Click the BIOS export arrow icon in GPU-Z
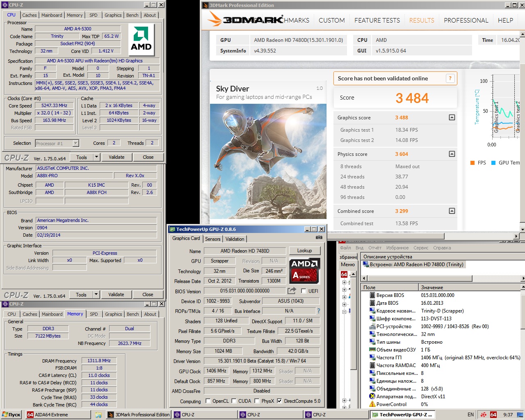 coord(292,291)
